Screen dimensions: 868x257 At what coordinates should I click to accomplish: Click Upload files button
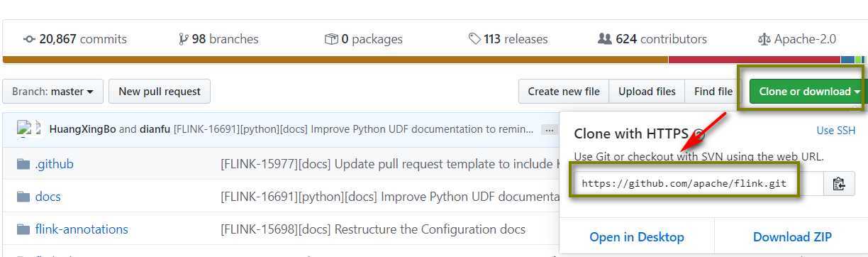click(647, 92)
